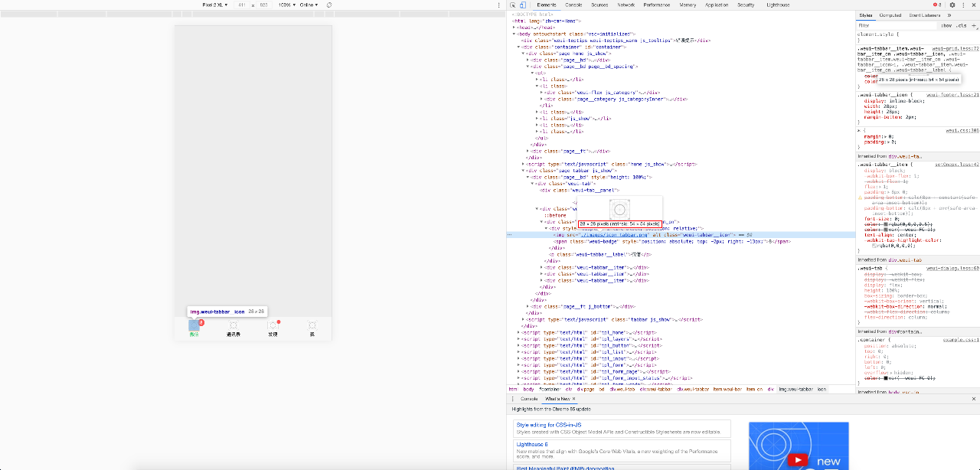Open the Lighthouse tab
Viewport: 980px width, 470px height.
[x=778, y=5]
